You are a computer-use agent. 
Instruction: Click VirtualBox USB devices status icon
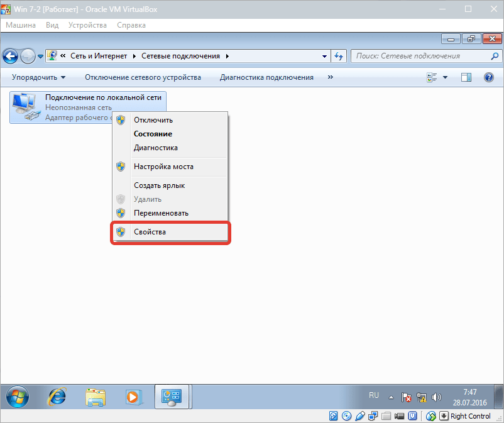pos(360,416)
